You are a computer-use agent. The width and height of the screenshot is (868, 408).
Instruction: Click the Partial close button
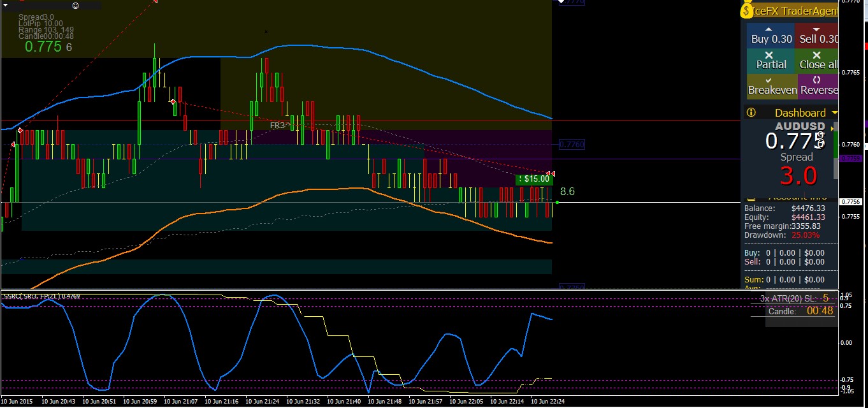(x=771, y=61)
